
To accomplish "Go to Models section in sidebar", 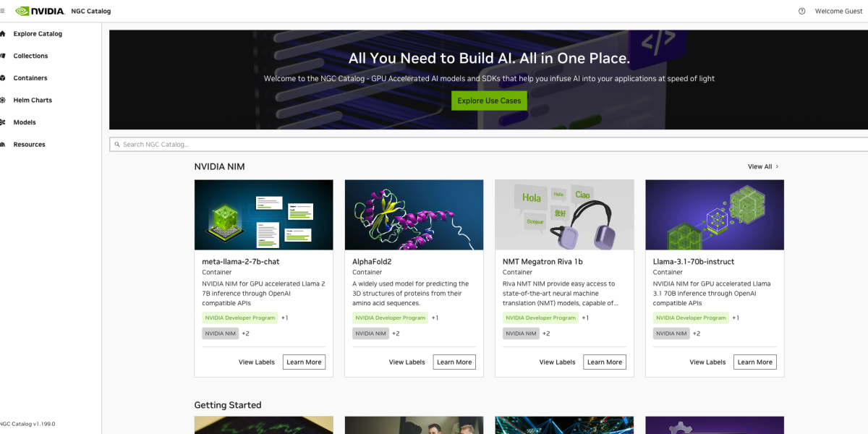I will coord(25,122).
